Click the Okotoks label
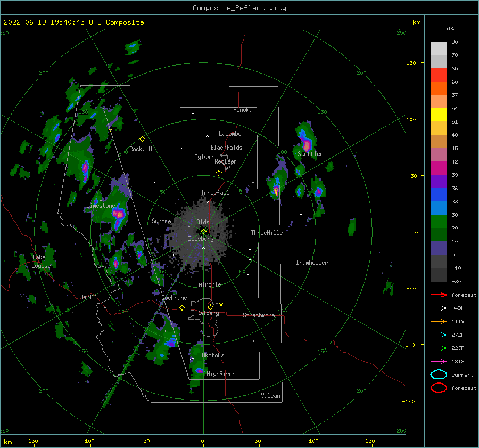479x448 pixels. coord(213,355)
